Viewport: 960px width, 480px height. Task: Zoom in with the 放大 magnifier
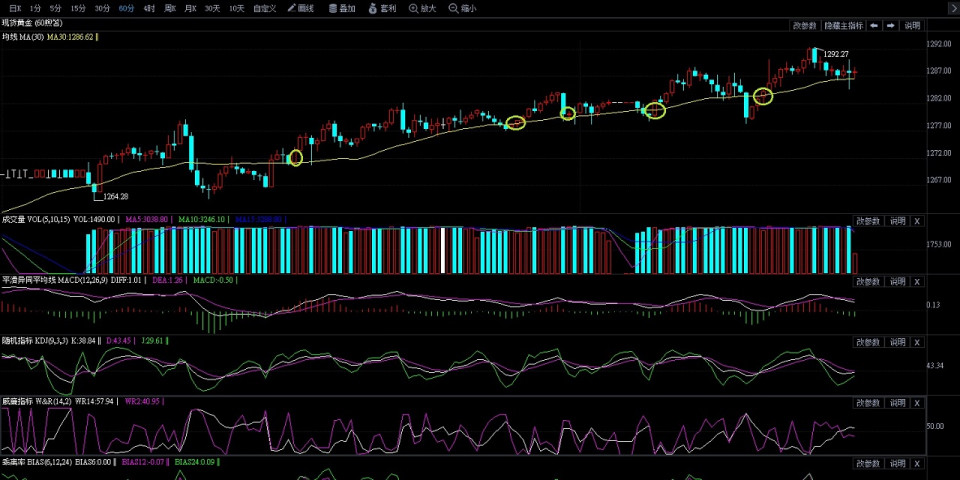coord(422,8)
